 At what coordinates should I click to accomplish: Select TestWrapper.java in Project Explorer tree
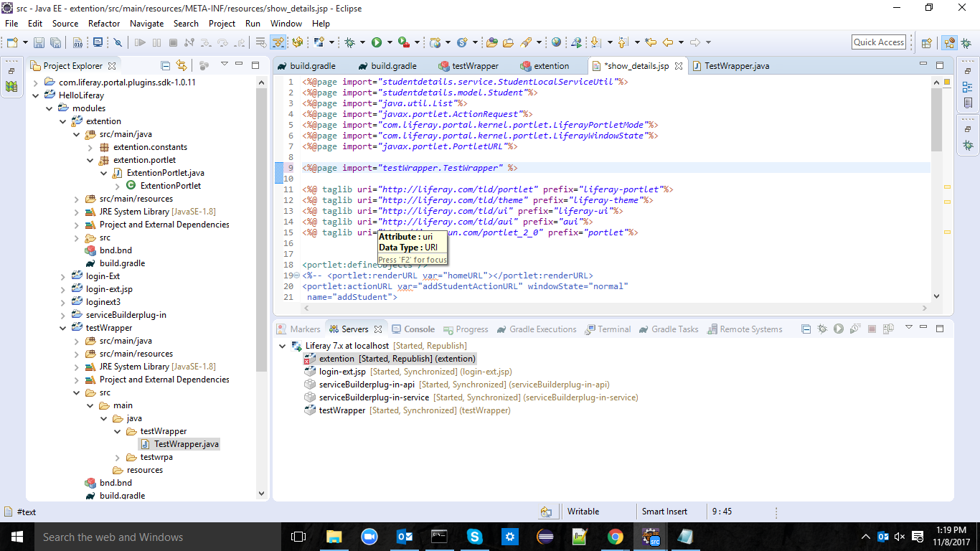(x=187, y=444)
